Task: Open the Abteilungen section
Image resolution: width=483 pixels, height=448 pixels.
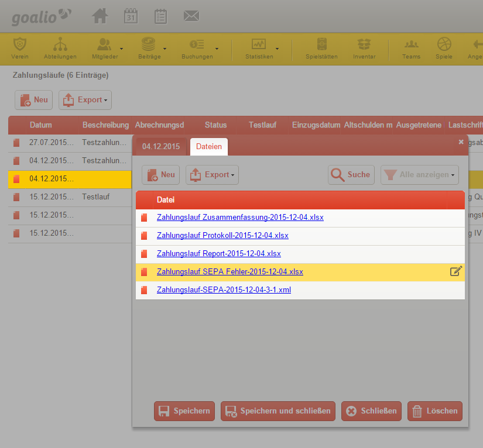Action: pyautogui.click(x=60, y=49)
